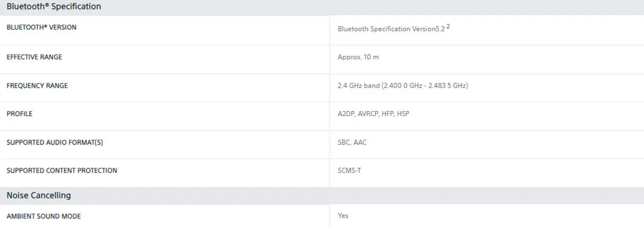Click footnote 2 link beside Version5.2
Image resolution: width=644 pixels, height=229 pixels.
[448, 27]
